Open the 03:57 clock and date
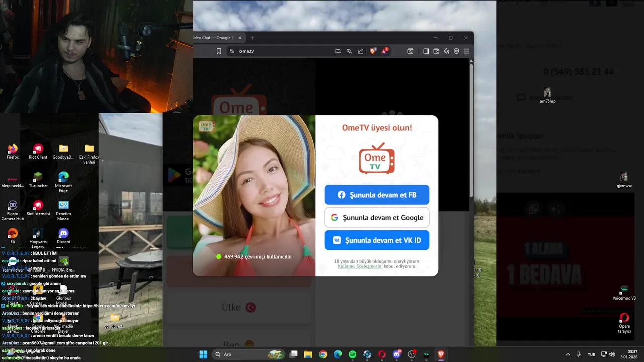The height and width of the screenshot is (362, 644). pyautogui.click(x=629, y=354)
